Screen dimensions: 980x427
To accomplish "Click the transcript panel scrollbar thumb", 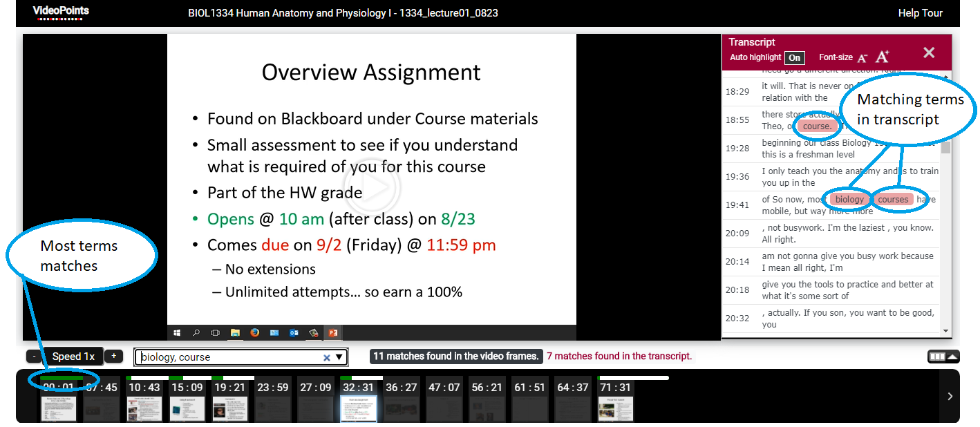I will click(946, 146).
